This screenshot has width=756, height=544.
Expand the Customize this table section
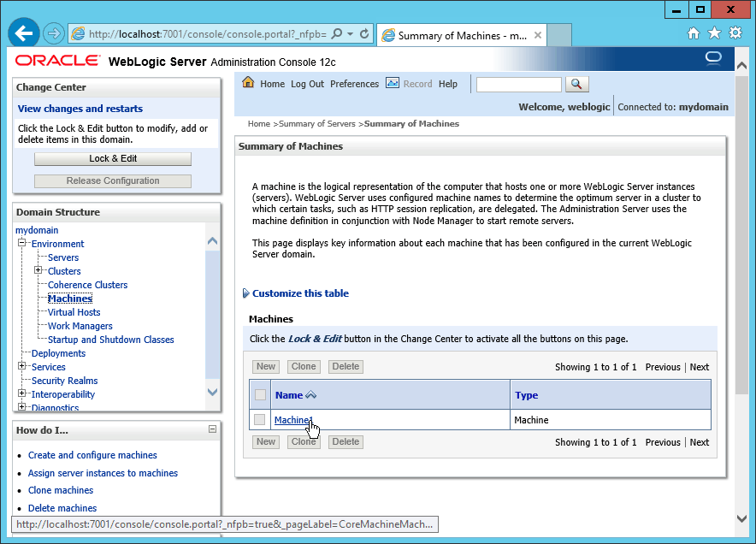[x=247, y=293]
